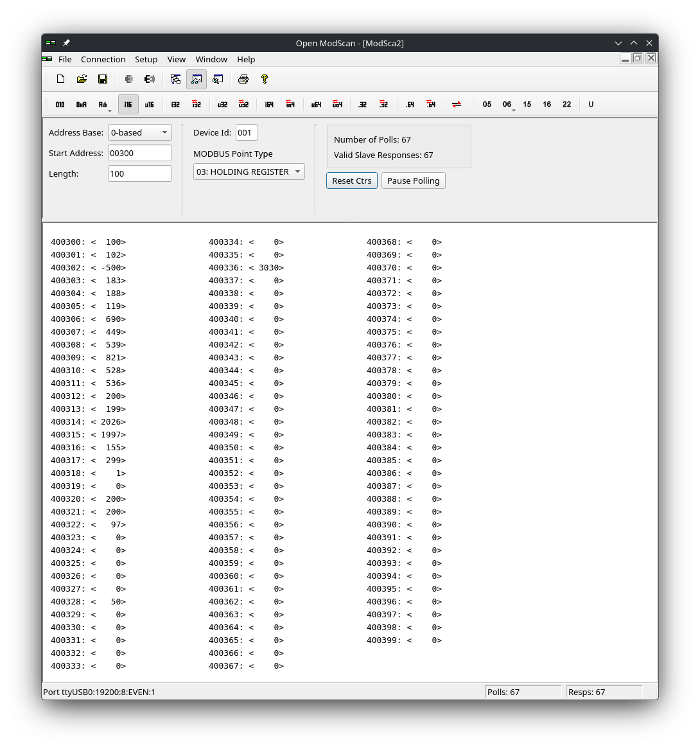
Task: Open the Connection menu
Action: pyautogui.click(x=103, y=59)
